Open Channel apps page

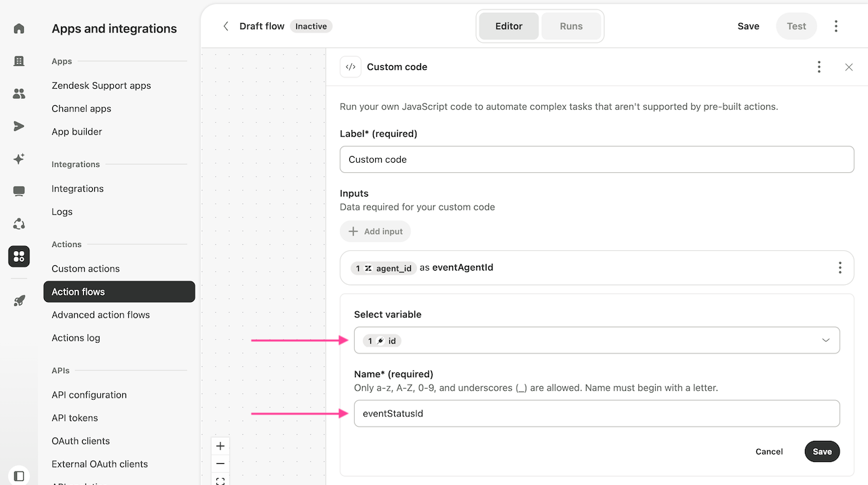(x=81, y=109)
